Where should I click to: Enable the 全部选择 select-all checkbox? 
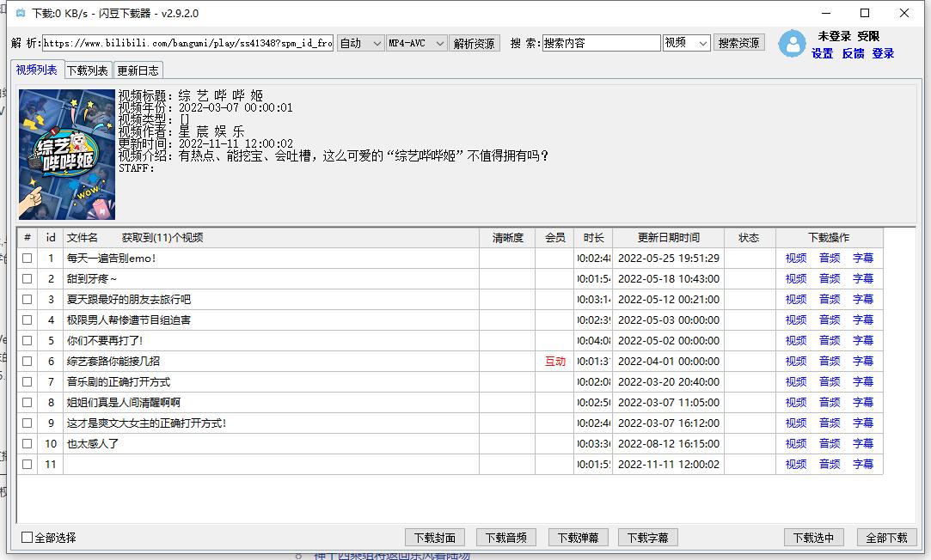(27, 535)
